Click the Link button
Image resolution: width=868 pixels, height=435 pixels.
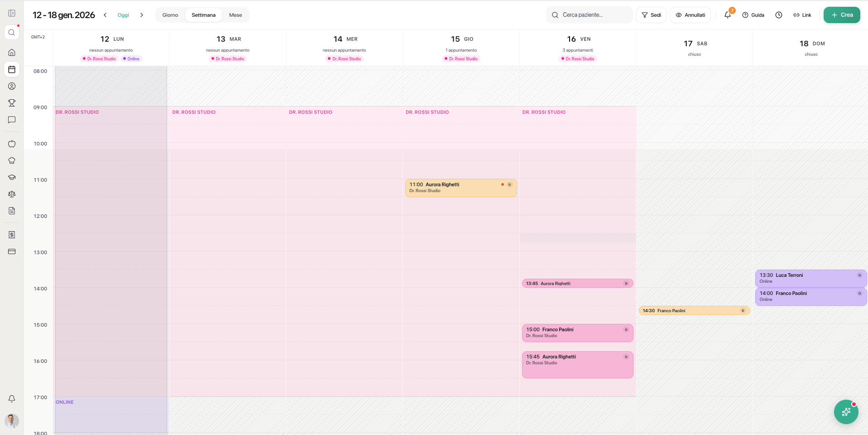(802, 15)
